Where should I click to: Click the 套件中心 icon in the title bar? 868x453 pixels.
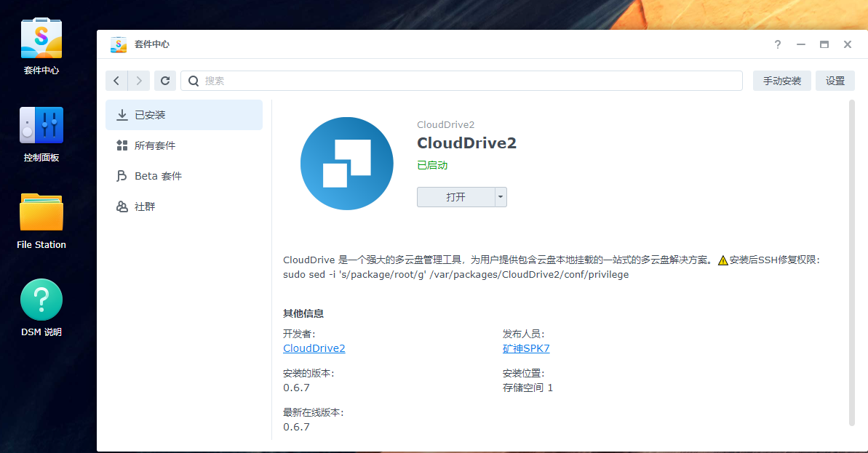click(118, 44)
